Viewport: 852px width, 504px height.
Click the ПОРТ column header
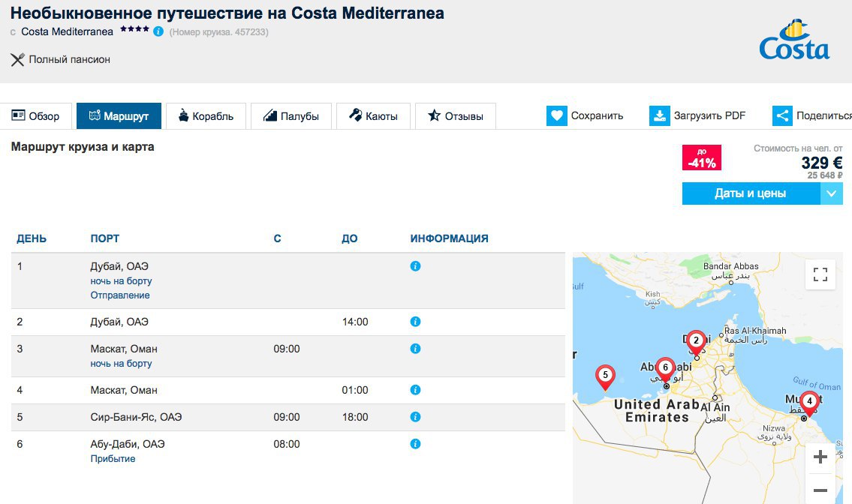(105, 238)
